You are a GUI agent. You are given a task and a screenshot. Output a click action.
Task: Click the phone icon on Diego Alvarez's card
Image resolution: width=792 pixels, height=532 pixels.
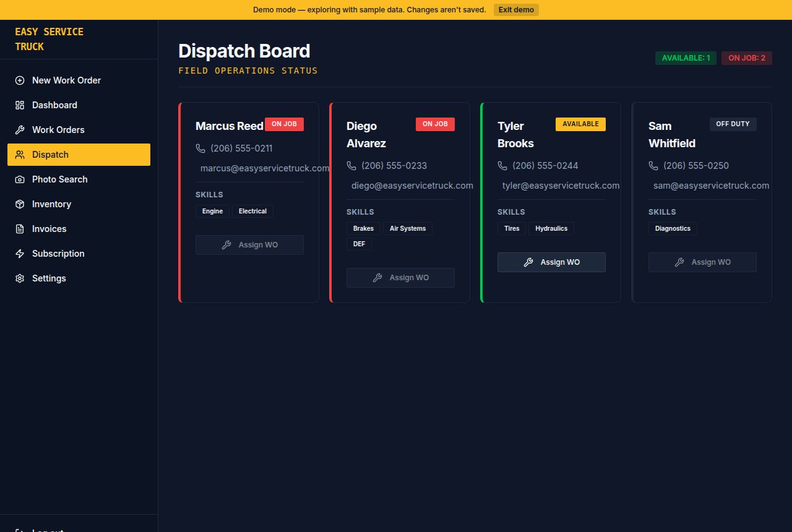[x=351, y=166]
